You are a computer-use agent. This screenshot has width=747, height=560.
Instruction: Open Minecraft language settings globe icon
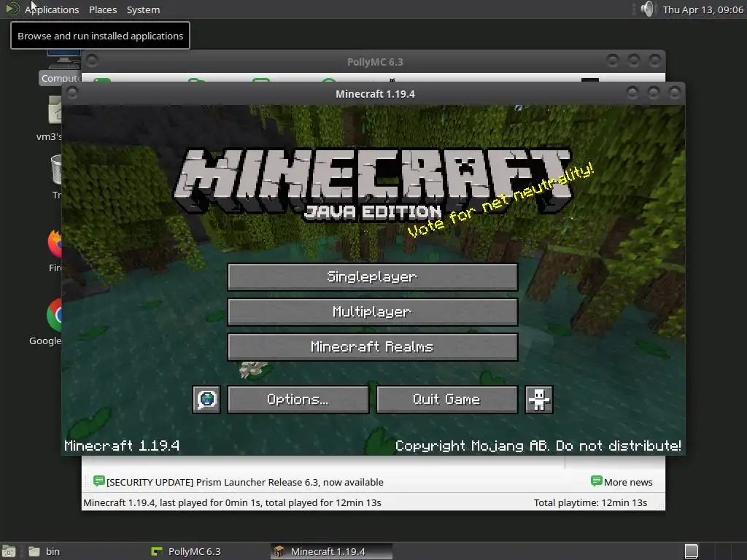click(x=206, y=400)
